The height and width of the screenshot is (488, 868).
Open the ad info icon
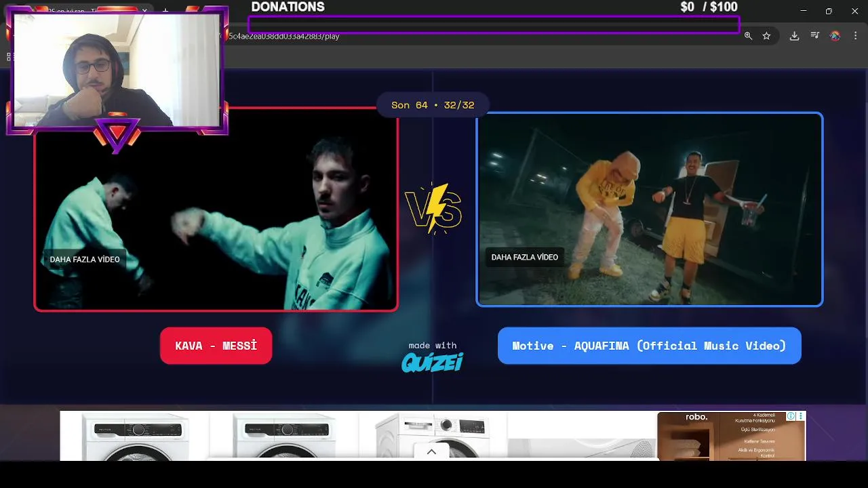791,416
